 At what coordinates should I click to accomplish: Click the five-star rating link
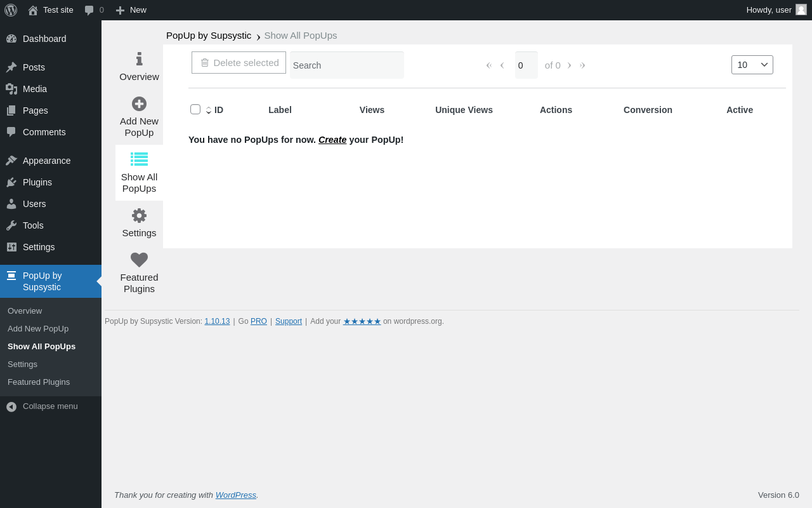click(x=362, y=321)
